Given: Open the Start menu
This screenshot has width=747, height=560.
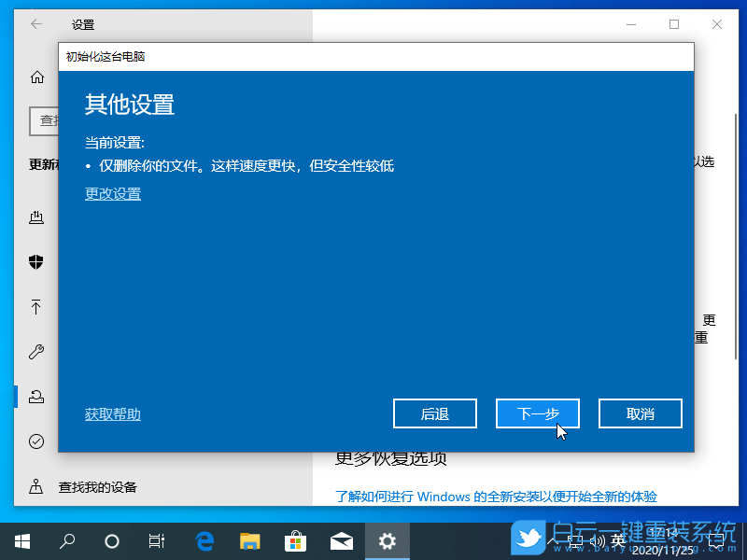Looking at the screenshot, I should (21, 540).
